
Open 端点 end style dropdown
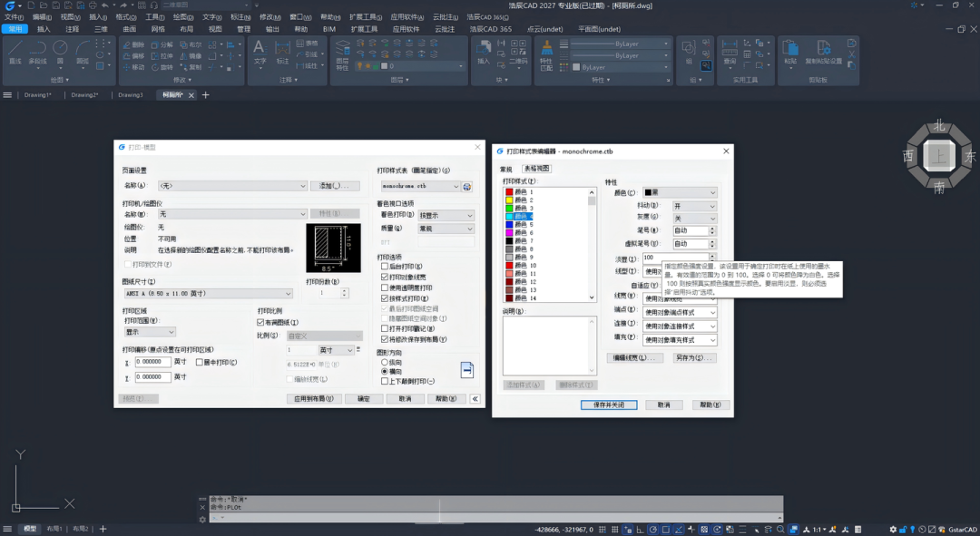(x=680, y=312)
